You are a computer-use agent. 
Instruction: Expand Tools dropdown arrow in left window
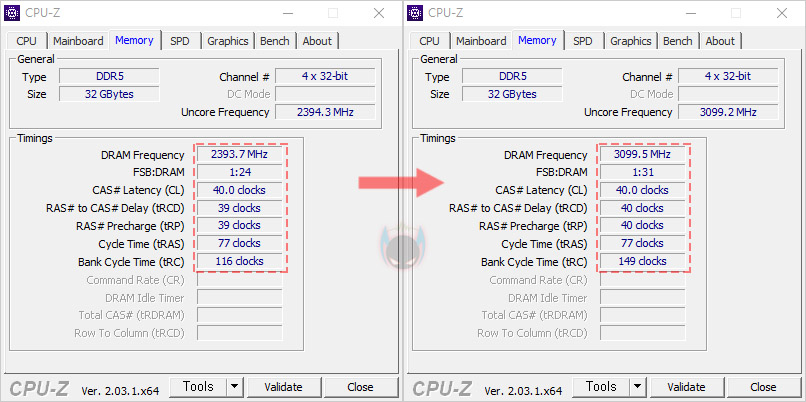(x=234, y=387)
